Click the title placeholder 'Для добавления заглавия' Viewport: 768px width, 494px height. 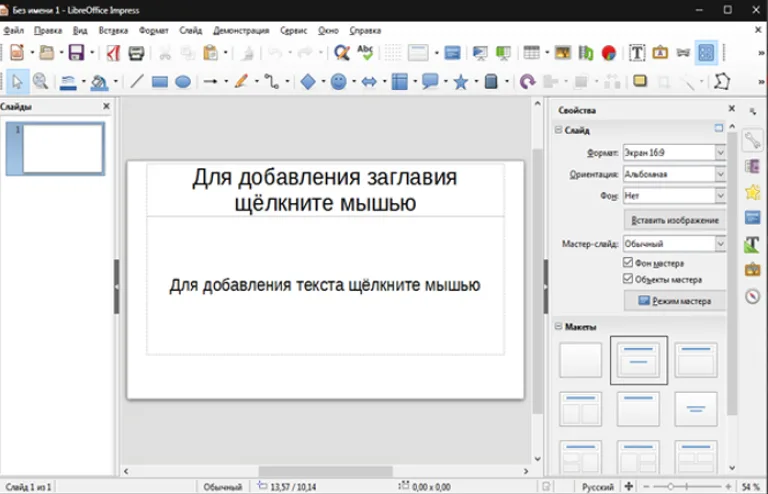click(325, 190)
